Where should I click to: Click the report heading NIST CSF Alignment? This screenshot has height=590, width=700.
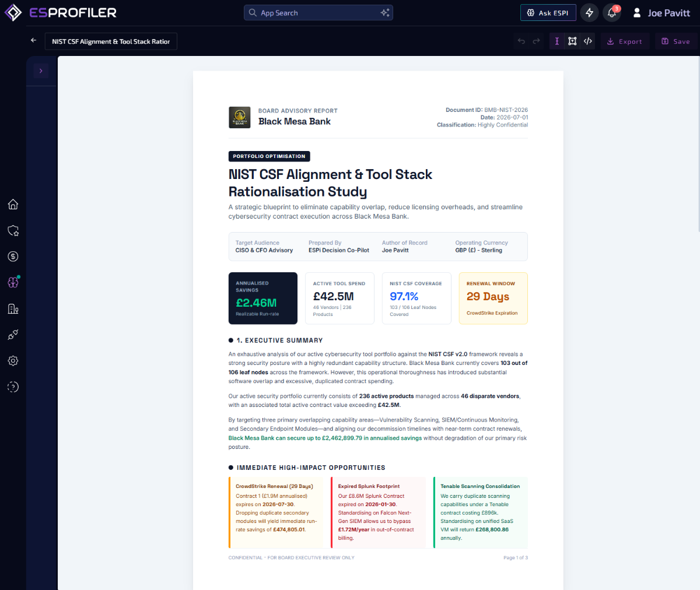tap(330, 183)
